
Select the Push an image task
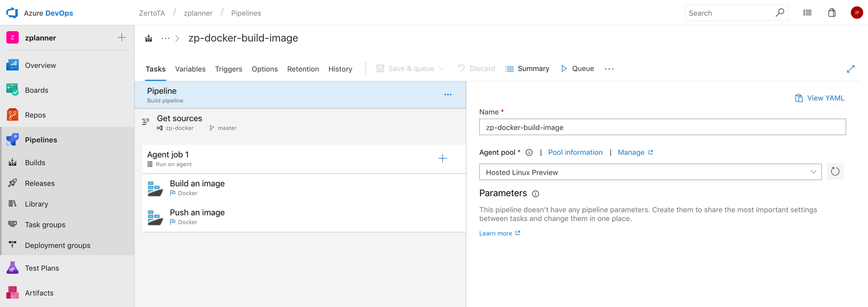304,217
